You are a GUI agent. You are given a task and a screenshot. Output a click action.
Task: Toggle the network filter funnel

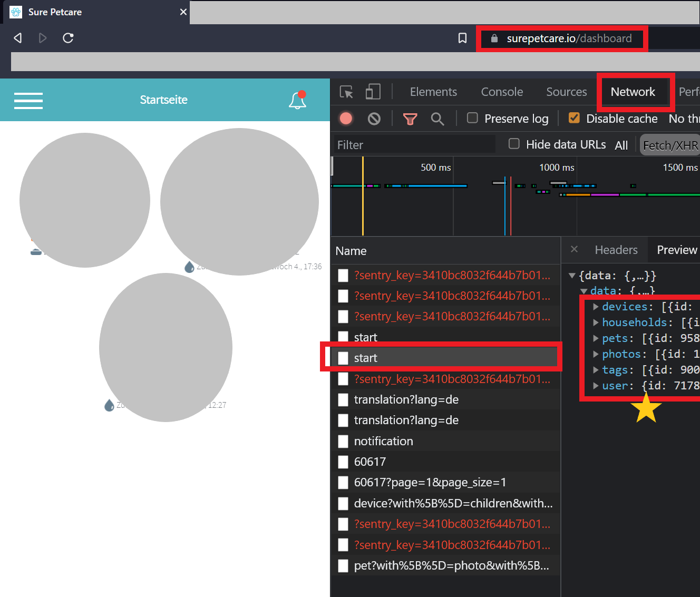410,119
